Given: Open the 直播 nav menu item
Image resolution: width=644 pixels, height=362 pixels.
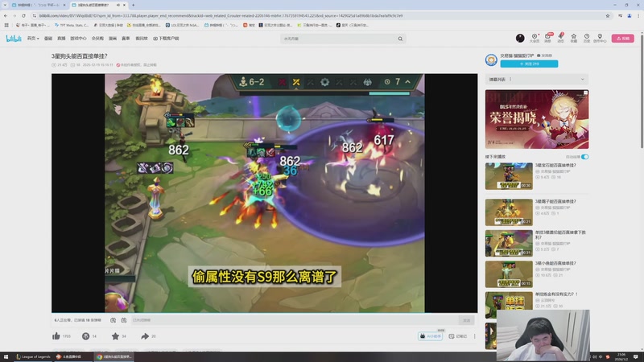Looking at the screenshot, I should pos(61,39).
